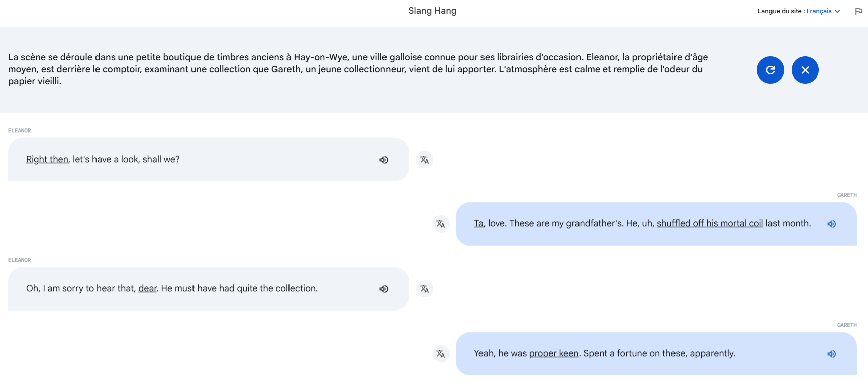Screen dimensions: 868x387
Task: Click the underlined slang "proper keen"
Action: [x=554, y=353]
